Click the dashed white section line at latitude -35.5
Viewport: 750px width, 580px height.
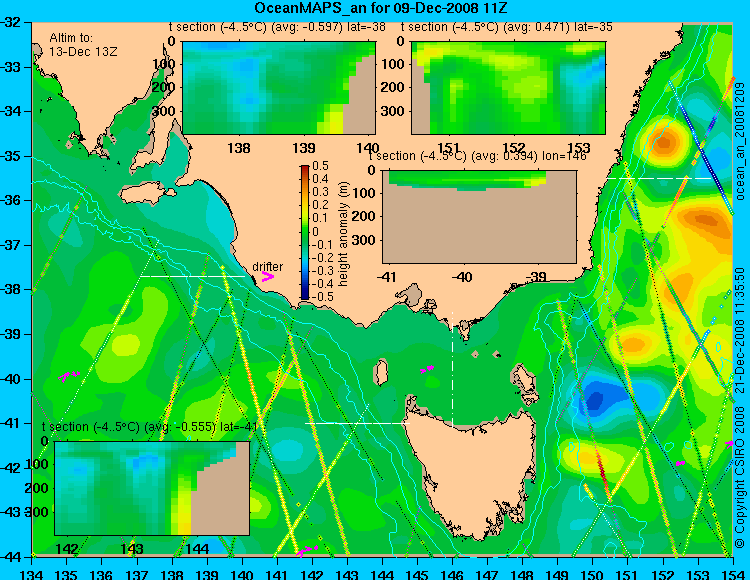[660, 178]
